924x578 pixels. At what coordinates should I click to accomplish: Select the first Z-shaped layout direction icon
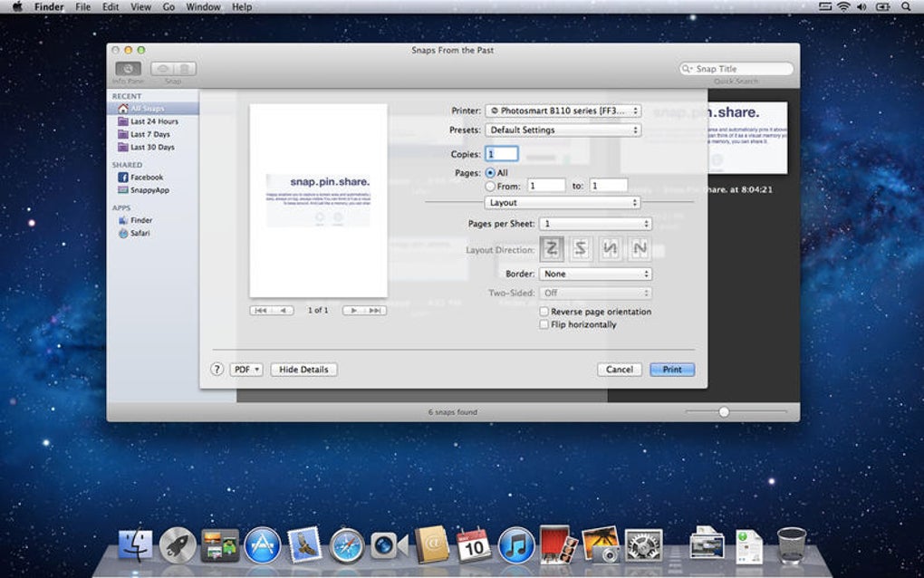(x=552, y=248)
